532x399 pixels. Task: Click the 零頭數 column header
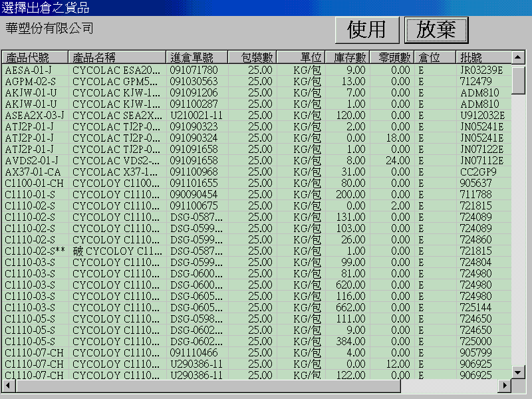tap(392, 57)
